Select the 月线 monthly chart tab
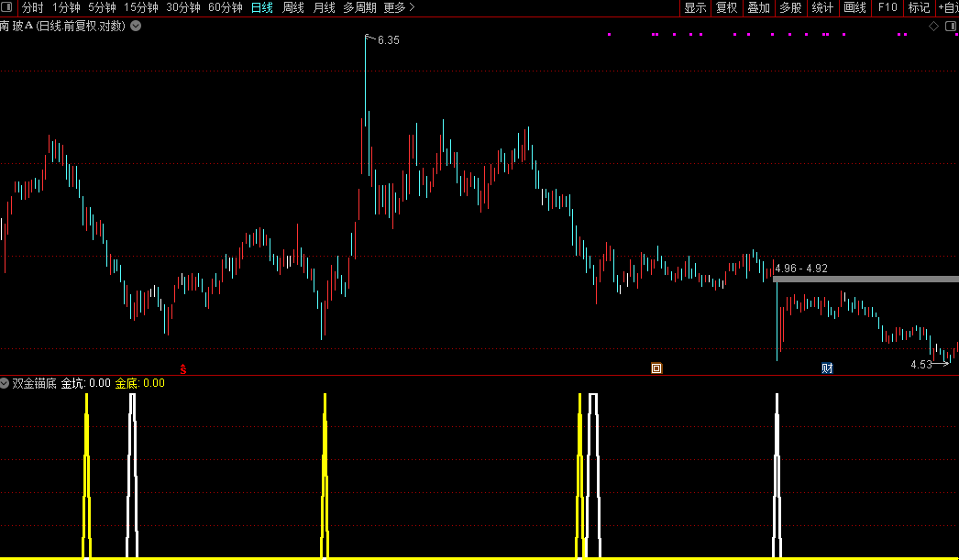This screenshot has height=560, width=959. [325, 7]
